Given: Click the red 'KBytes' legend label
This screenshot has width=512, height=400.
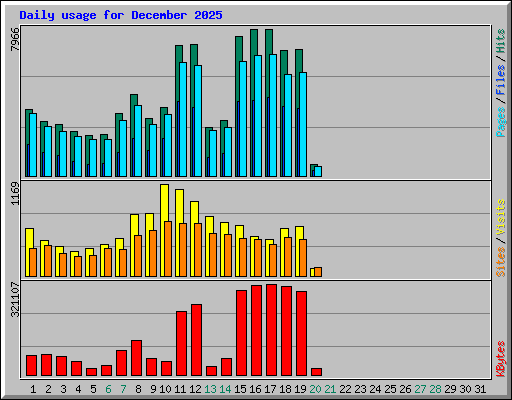Looking at the screenshot, I should tap(500, 359).
